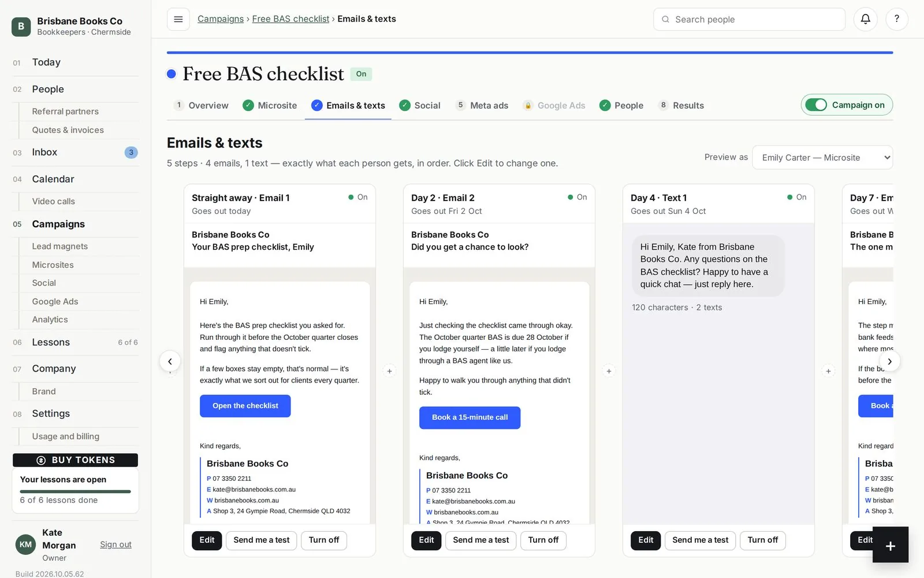Add a step after Text 1
924x578 pixels.
click(828, 371)
